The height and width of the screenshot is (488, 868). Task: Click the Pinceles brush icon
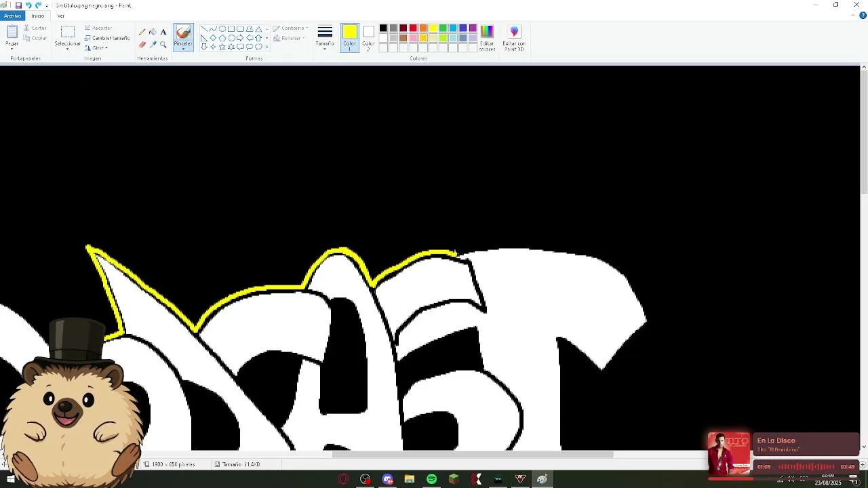[x=183, y=33]
